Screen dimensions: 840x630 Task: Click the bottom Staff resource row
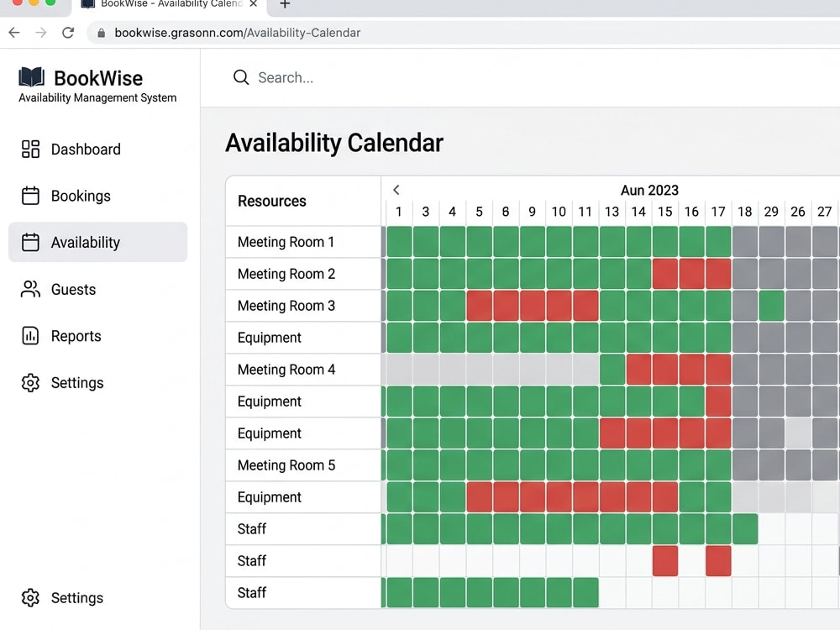[x=303, y=592]
